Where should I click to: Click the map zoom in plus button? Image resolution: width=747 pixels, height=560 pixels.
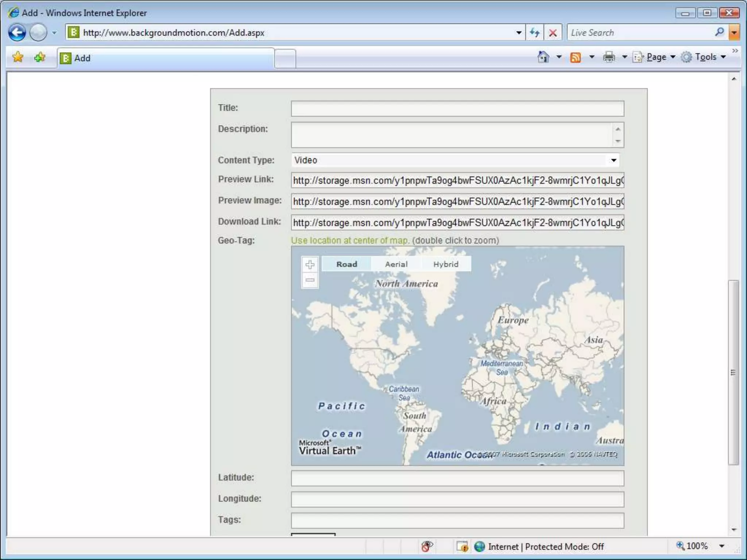pyautogui.click(x=310, y=264)
